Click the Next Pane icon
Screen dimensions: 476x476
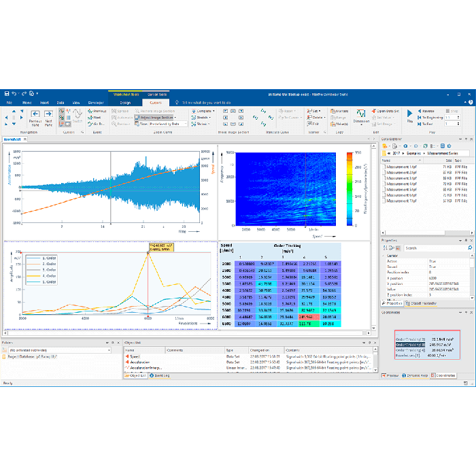click(x=49, y=115)
